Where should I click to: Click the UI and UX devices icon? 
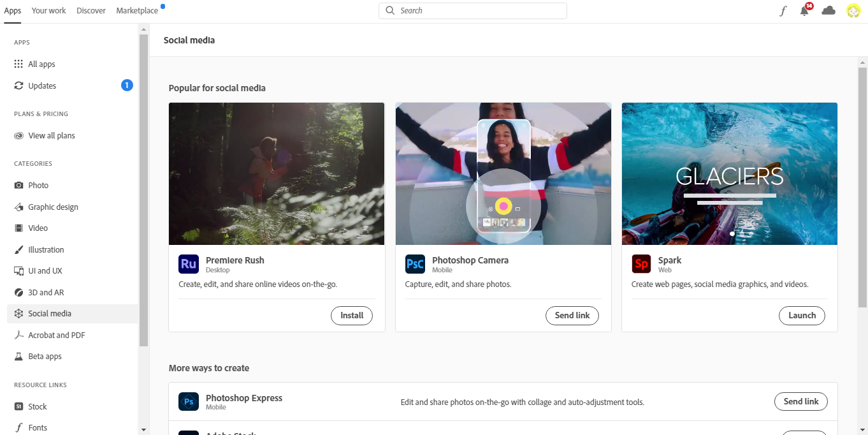click(x=18, y=270)
